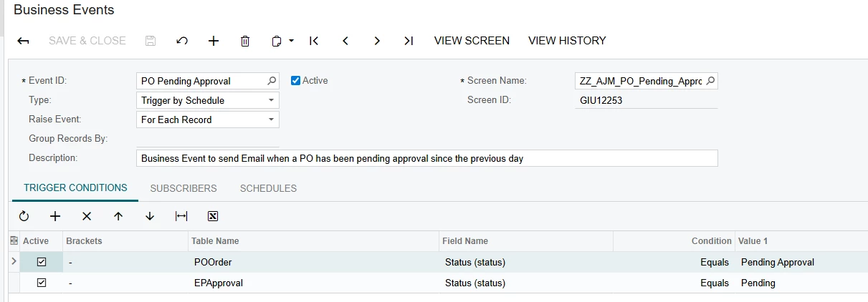Delete the current business event

click(245, 41)
